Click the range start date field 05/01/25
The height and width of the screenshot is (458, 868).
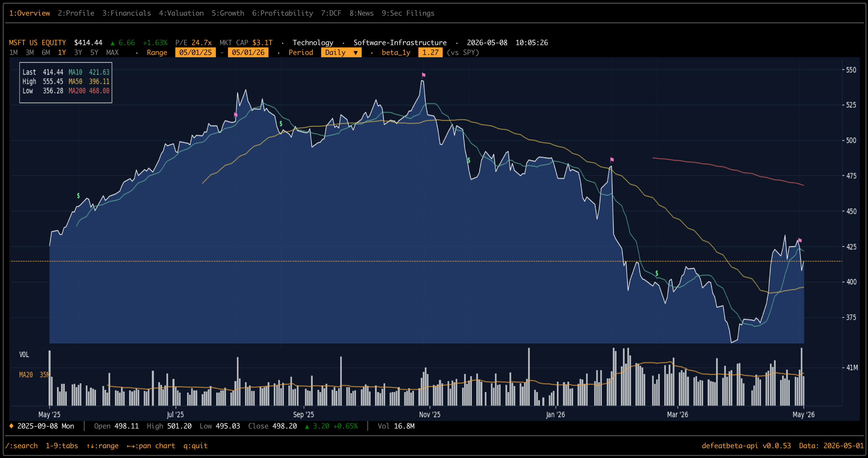195,53
